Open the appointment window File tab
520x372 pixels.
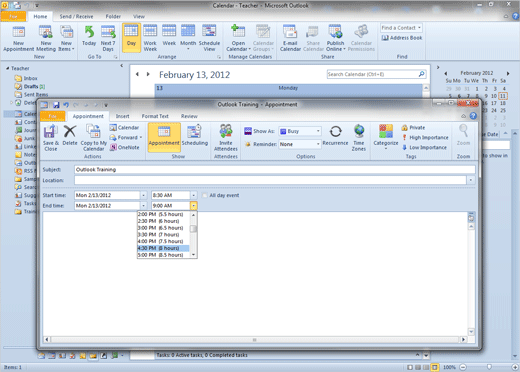52,116
